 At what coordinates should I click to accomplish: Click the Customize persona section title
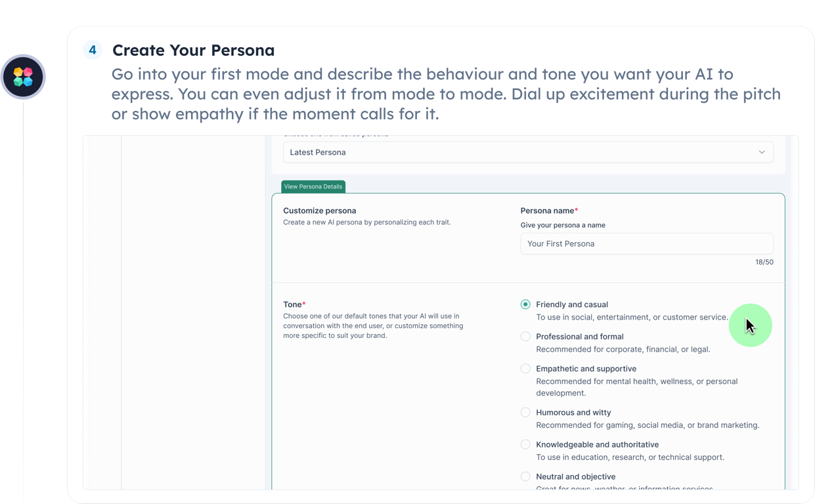pos(320,211)
